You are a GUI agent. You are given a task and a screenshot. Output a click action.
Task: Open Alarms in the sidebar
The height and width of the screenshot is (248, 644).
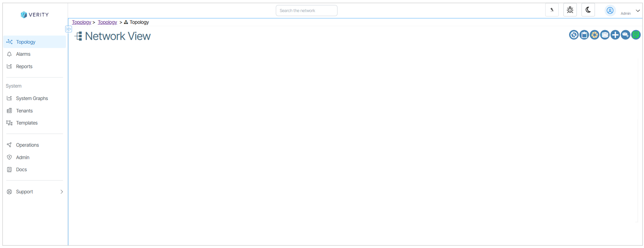pos(23,54)
